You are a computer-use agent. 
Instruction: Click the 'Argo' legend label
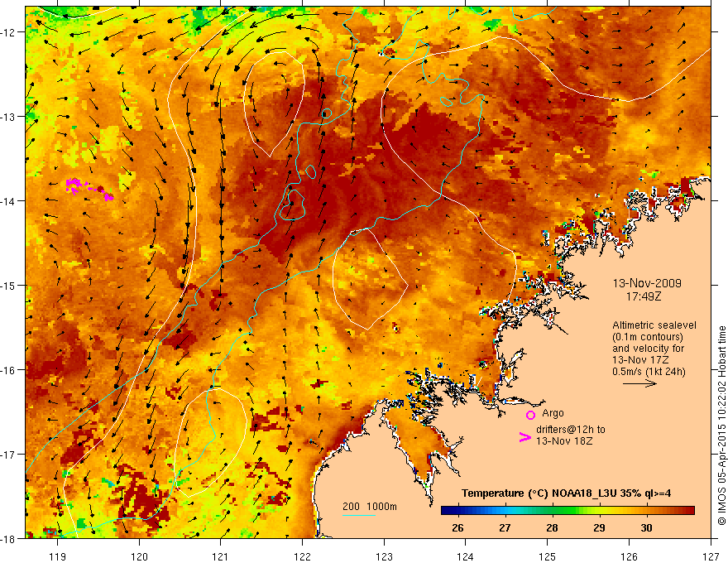(553, 413)
